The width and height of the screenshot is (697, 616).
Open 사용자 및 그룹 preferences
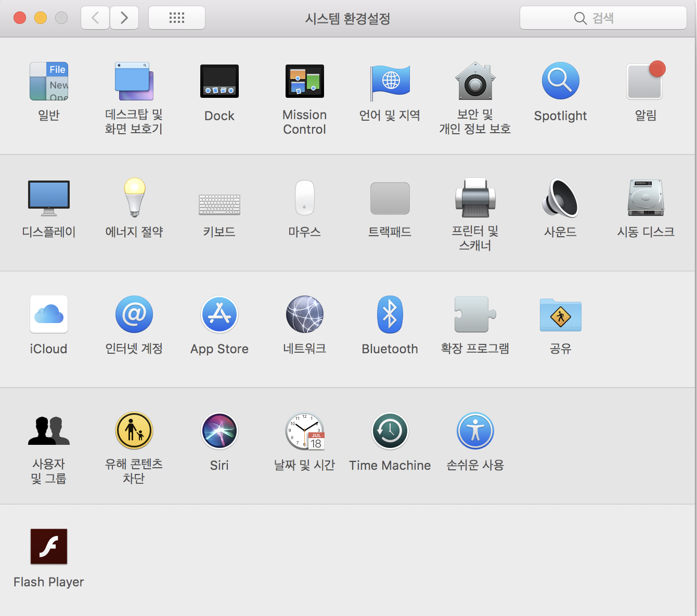click(49, 431)
